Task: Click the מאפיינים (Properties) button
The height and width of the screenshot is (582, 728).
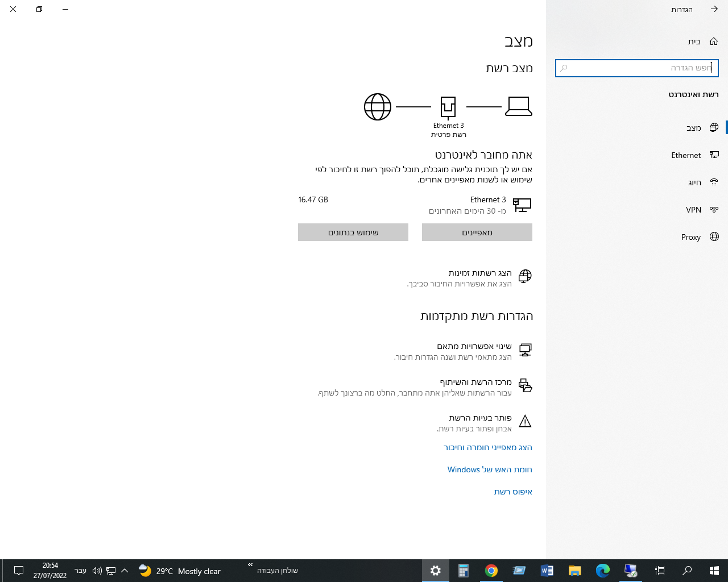Action: tap(477, 232)
